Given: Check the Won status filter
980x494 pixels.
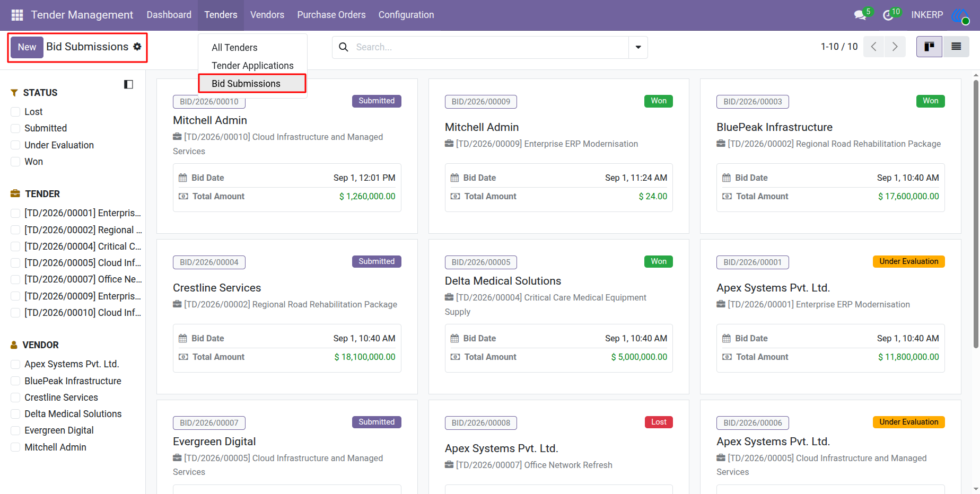Looking at the screenshot, I should pyautogui.click(x=15, y=162).
